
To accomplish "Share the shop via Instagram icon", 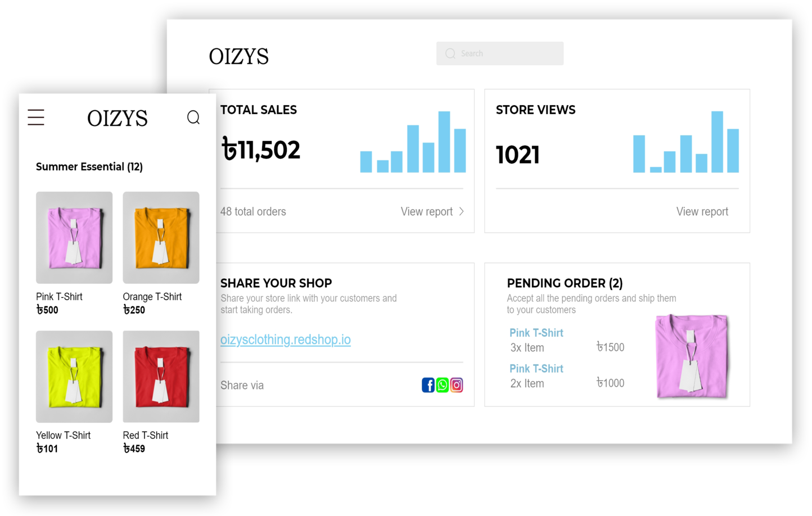I will point(456,385).
